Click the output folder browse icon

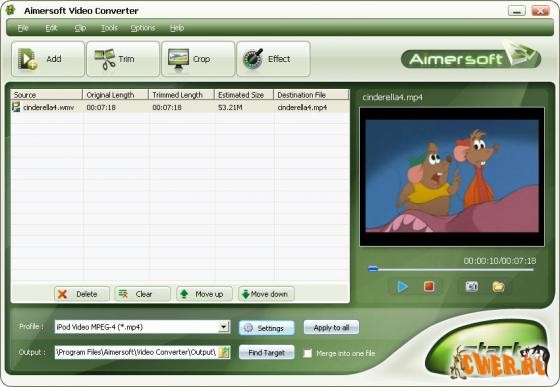point(224,352)
